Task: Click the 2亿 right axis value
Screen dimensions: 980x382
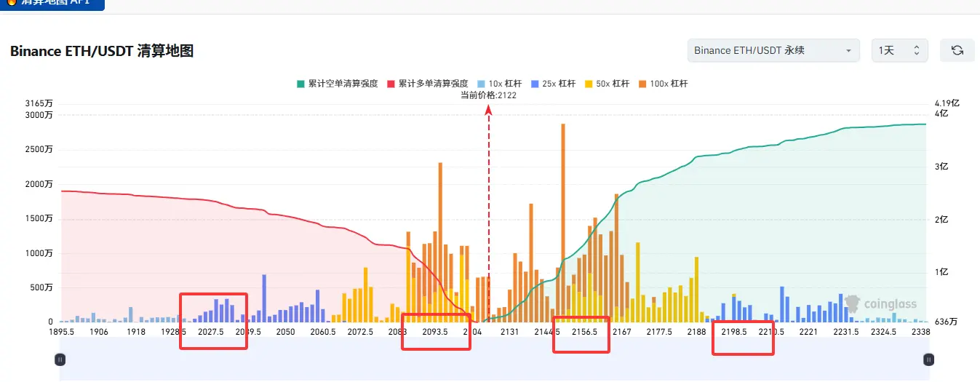Action: [x=941, y=220]
